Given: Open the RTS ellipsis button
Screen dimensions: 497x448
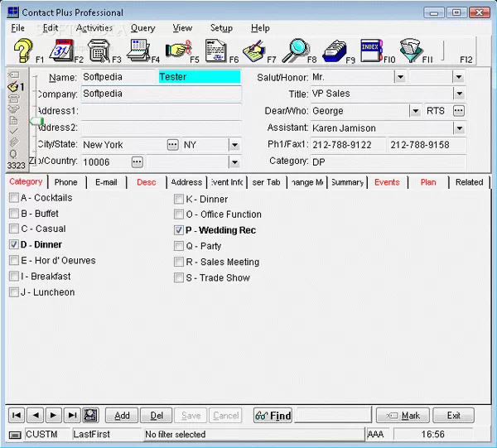Looking at the screenshot, I should point(459,111).
